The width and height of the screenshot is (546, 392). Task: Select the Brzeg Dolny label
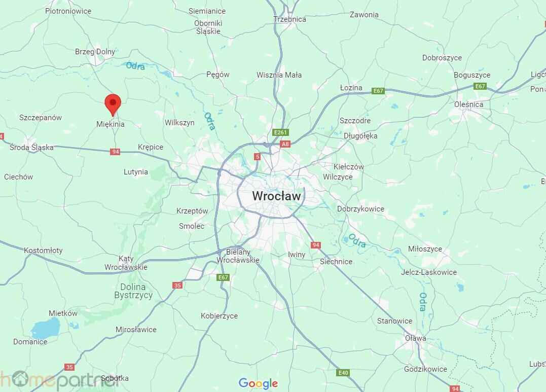pyautogui.click(x=95, y=52)
